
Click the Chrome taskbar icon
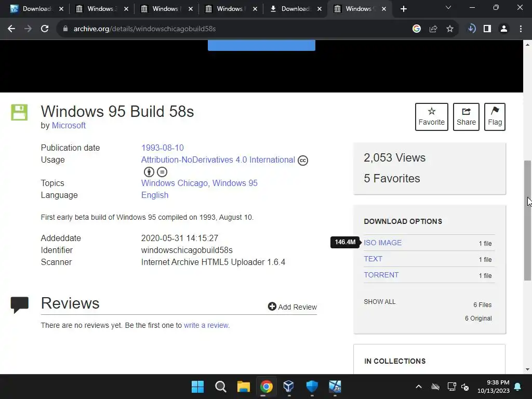click(267, 387)
